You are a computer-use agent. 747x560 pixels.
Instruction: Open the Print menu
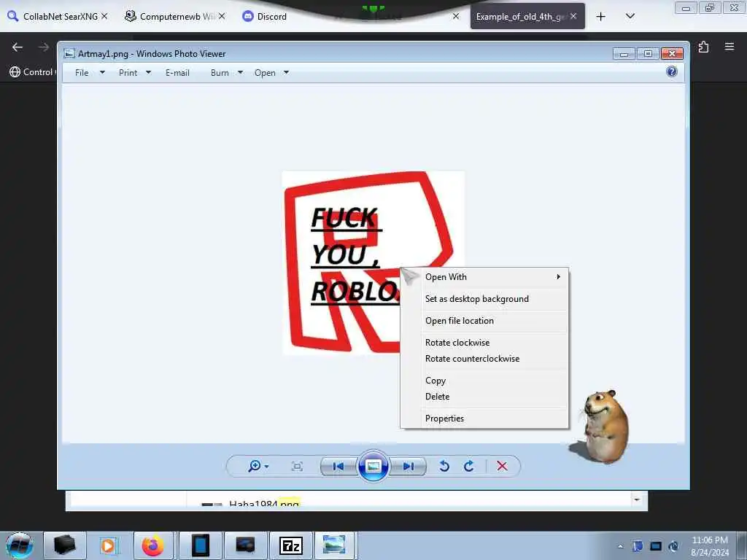pos(128,72)
